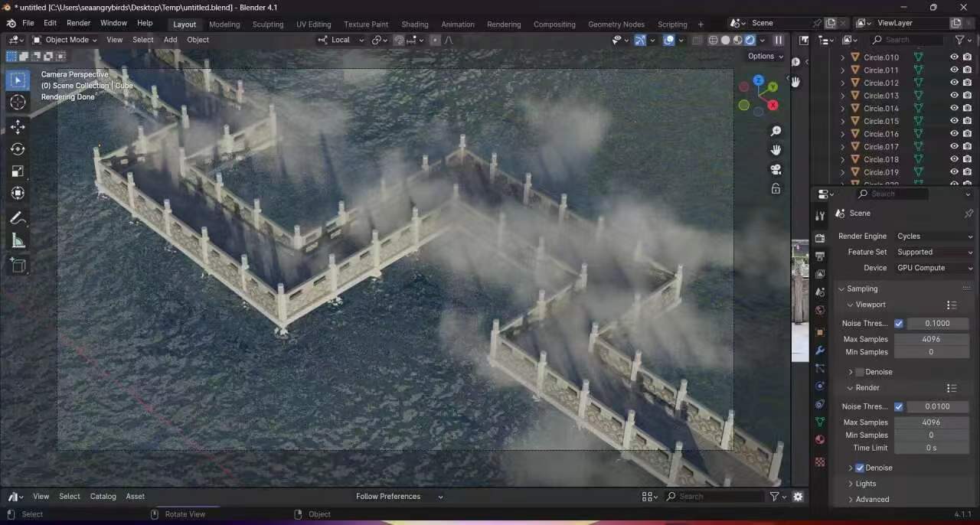The width and height of the screenshot is (980, 525).
Task: Open the Render Engine Cycles dropdown
Action: [x=933, y=236]
